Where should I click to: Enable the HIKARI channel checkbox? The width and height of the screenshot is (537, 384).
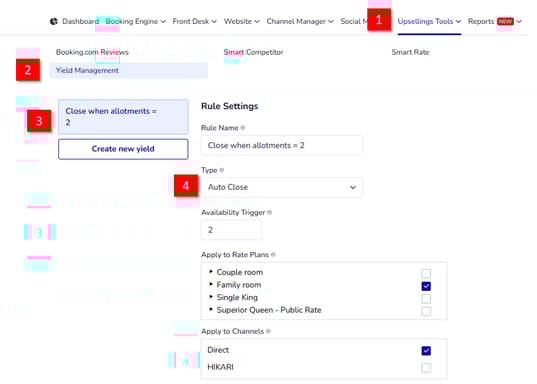(x=426, y=368)
